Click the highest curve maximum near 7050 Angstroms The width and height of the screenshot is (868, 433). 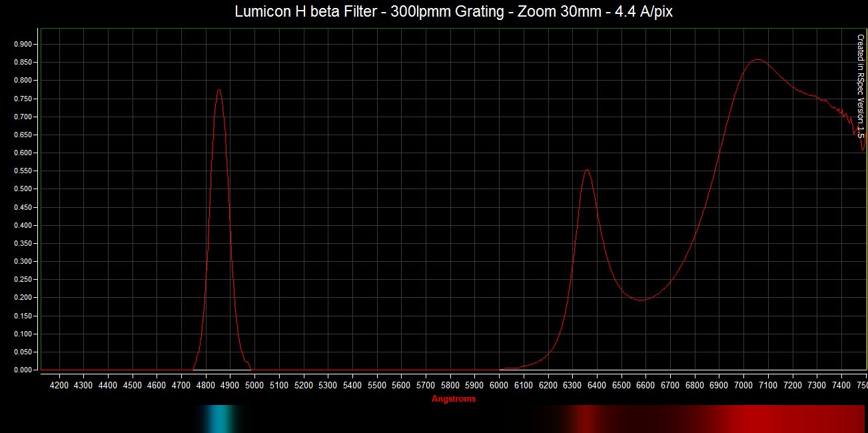click(757, 60)
